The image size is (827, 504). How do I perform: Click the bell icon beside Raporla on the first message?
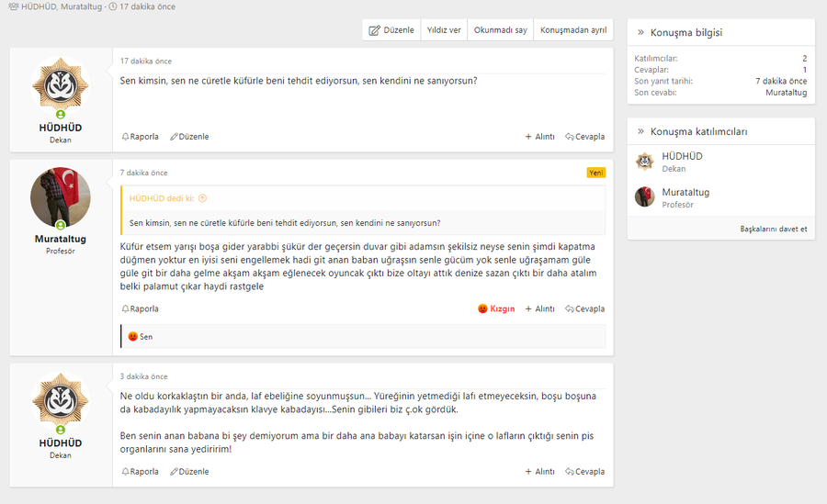coord(126,137)
